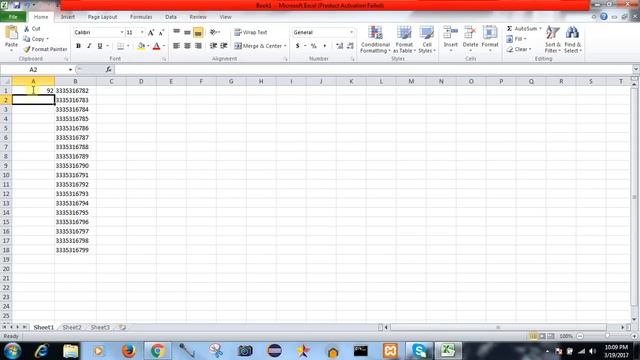
Task: Apply Percent Style
Action: (x=313, y=46)
